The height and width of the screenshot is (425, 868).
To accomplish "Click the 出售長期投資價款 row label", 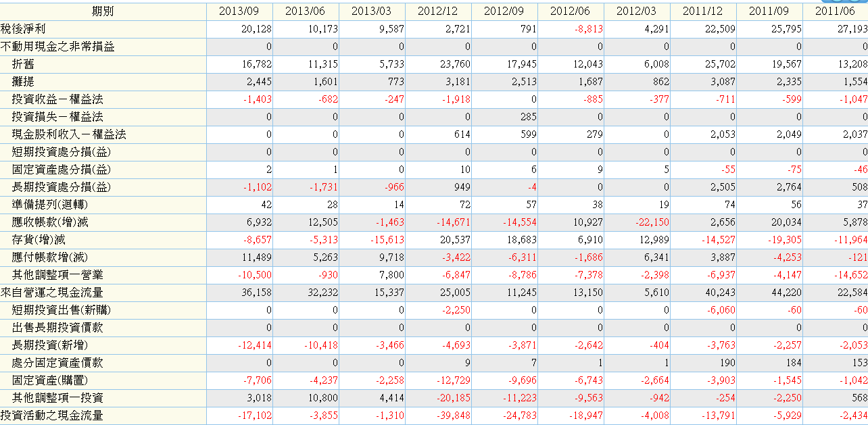I will [x=57, y=328].
